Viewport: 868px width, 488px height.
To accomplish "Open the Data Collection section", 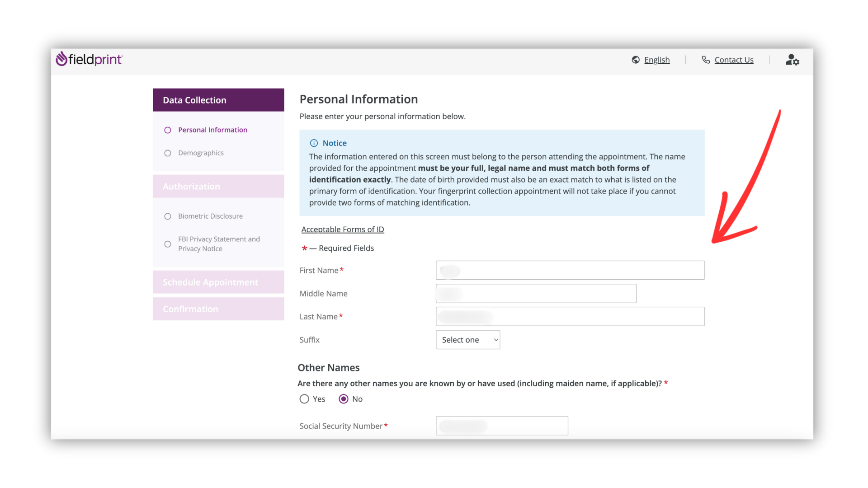I will point(218,100).
